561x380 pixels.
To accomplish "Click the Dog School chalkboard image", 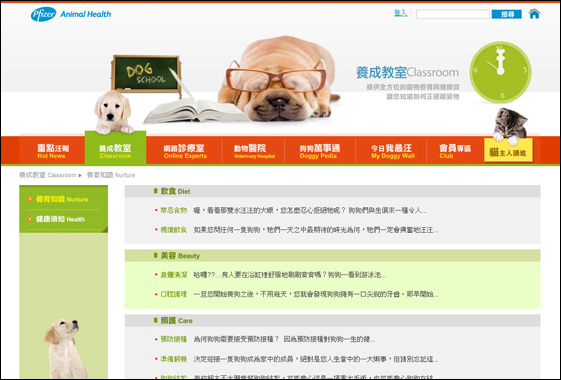I will point(146,74).
